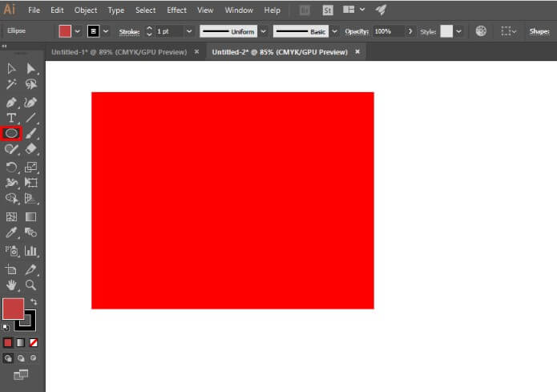
Task: Swap fill and stroke colors
Action: click(x=34, y=301)
